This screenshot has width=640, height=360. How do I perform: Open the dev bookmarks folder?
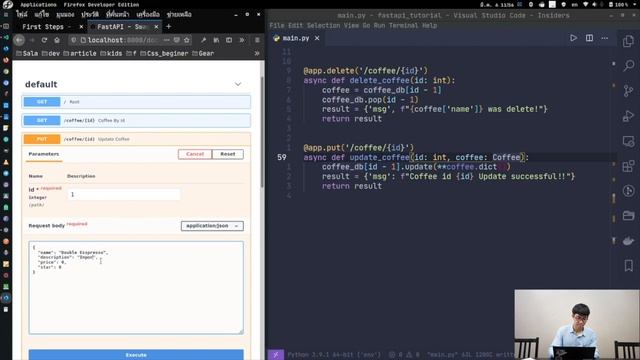tap(51, 53)
